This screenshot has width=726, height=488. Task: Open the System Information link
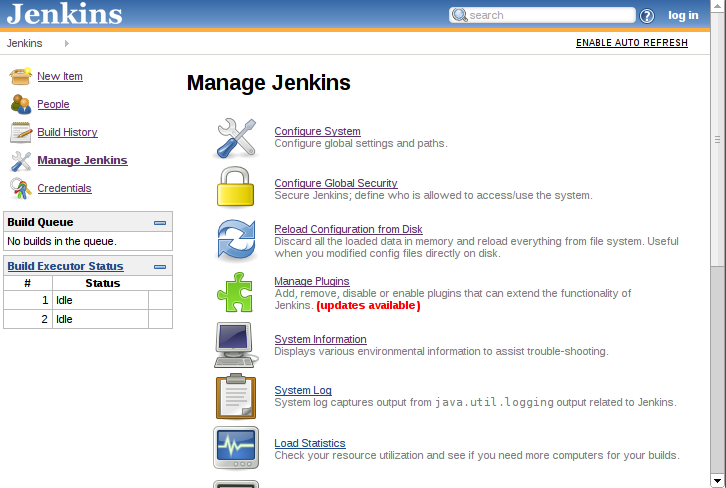point(320,339)
